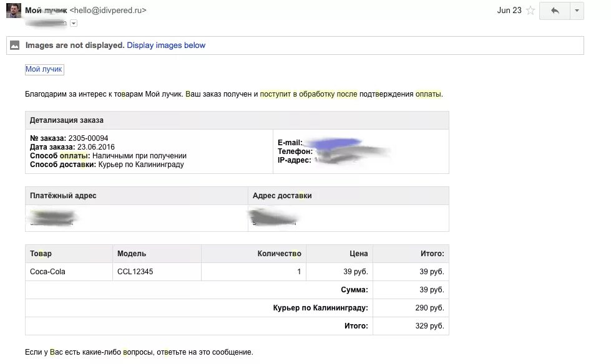Expand the recipient details arrow

coord(74,22)
